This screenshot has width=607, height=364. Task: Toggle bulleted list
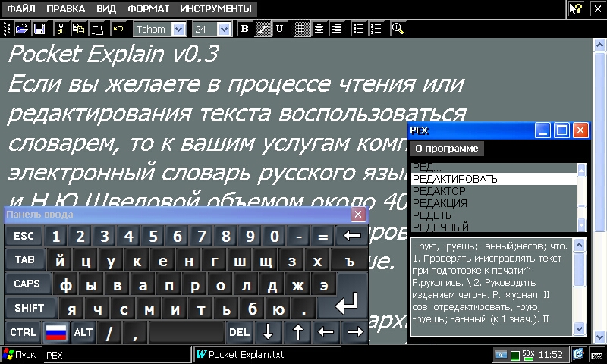pos(358,29)
